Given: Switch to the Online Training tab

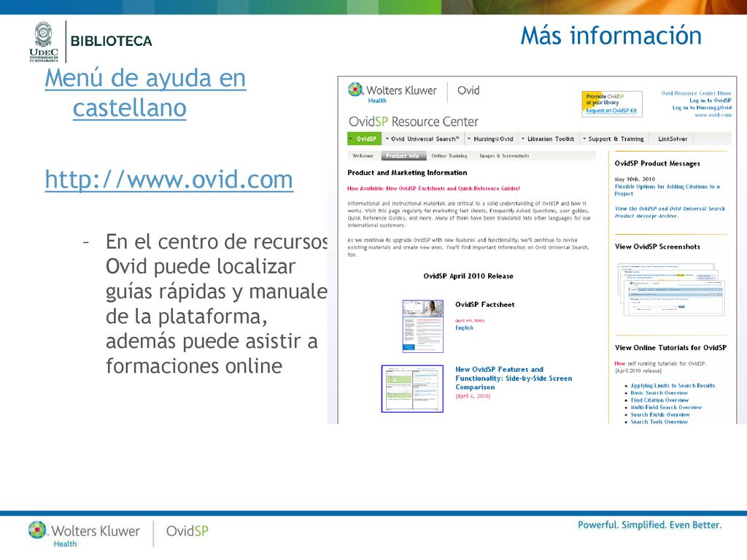Looking at the screenshot, I should coord(449,156).
